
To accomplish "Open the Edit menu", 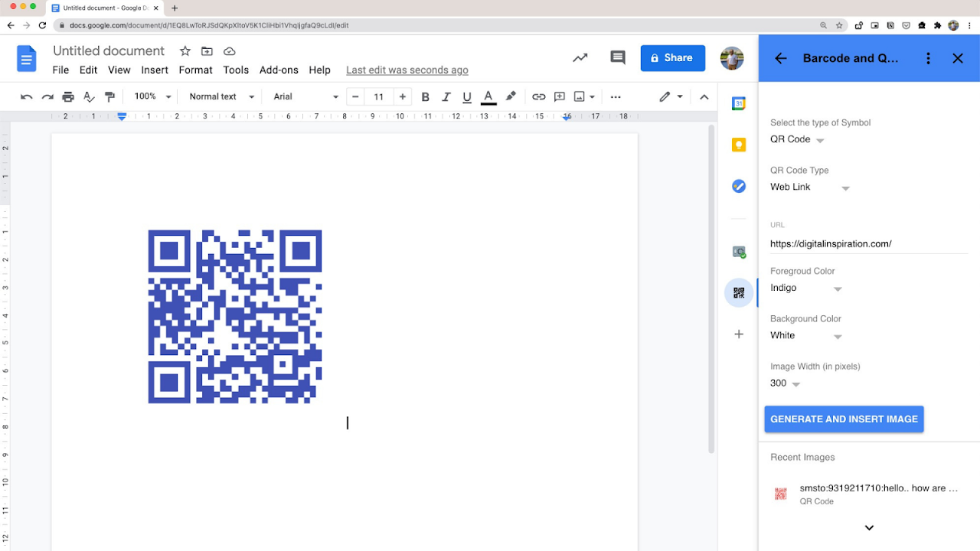I will coord(89,70).
